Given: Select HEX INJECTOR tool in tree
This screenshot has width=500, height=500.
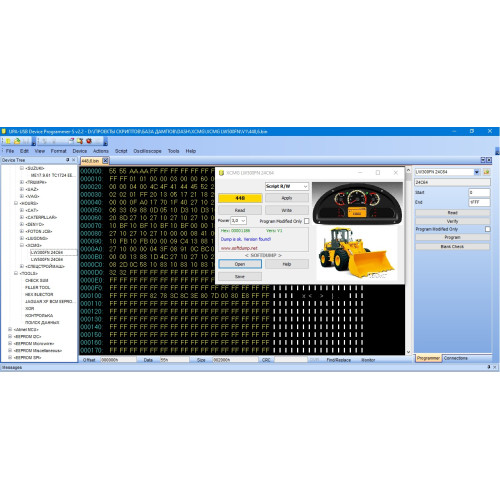Looking at the screenshot, I should [x=39, y=294].
